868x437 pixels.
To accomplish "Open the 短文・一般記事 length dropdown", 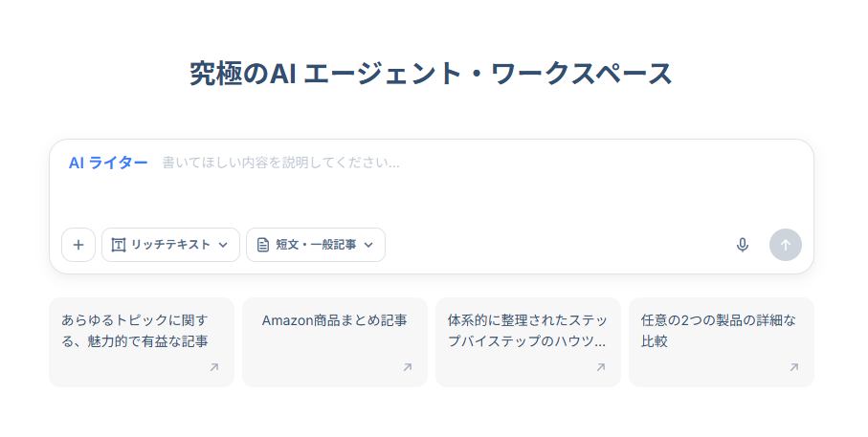I will pos(316,245).
